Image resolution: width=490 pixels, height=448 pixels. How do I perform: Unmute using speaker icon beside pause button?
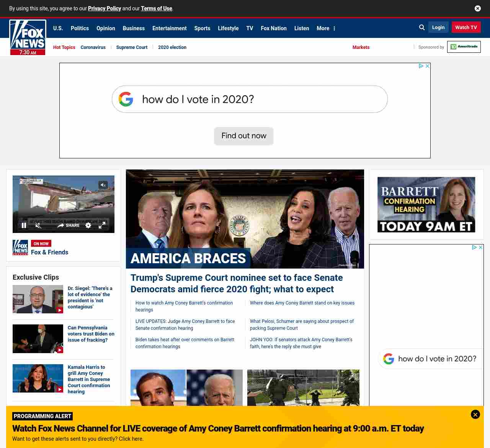pyautogui.click(x=38, y=225)
